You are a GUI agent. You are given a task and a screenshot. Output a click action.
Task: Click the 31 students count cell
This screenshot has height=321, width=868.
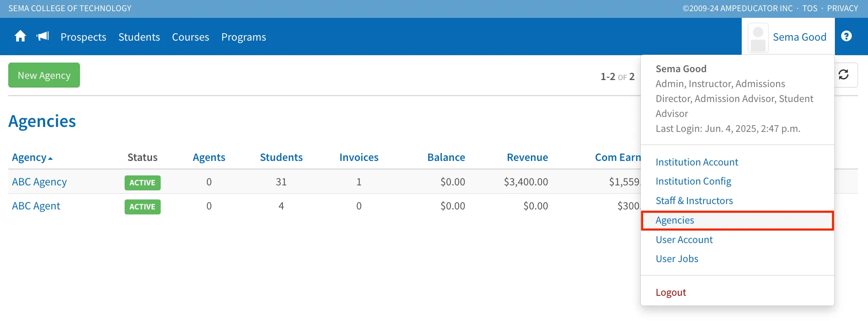[281, 182]
